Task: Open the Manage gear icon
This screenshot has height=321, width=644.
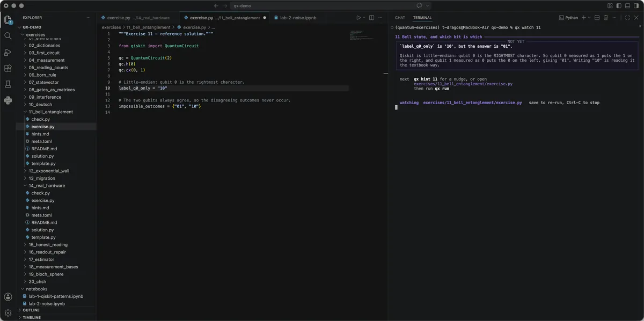Action: [x=8, y=313]
